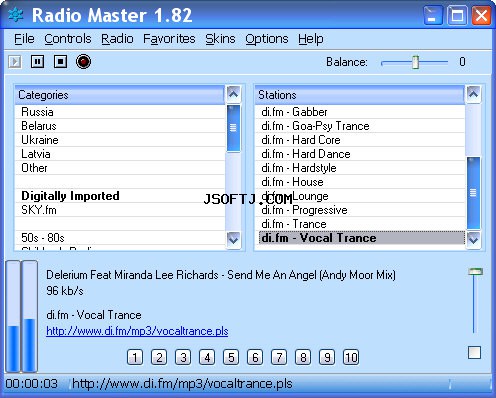496x398 pixels.
Task: Choose station di.fm - Hard Dance
Action: coord(360,154)
